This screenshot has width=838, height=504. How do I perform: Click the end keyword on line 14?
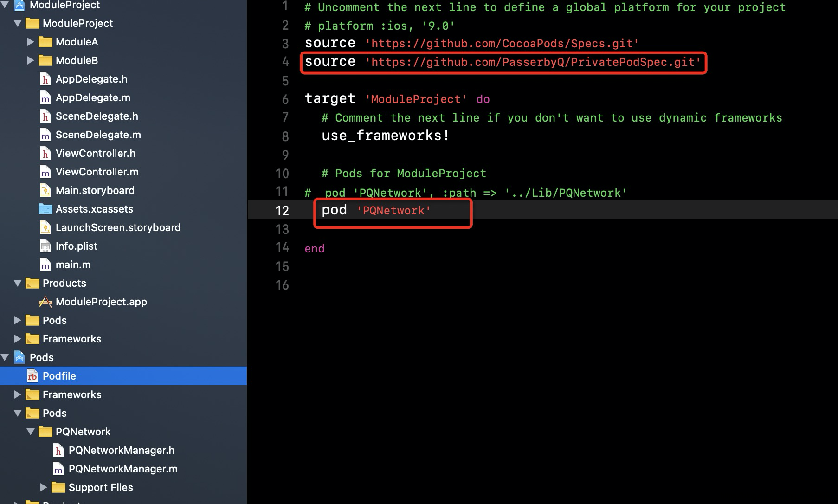[x=315, y=248]
